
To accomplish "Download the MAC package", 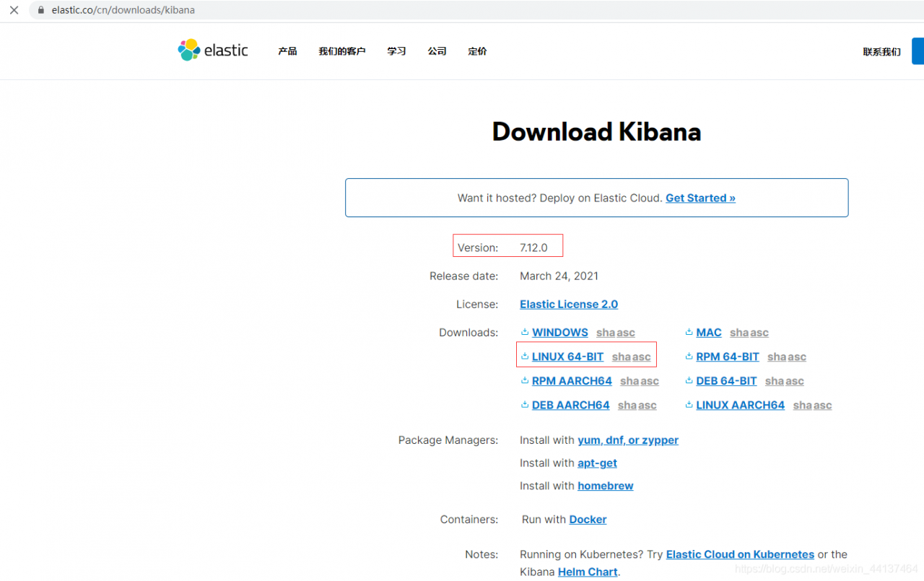I will pyautogui.click(x=709, y=333).
